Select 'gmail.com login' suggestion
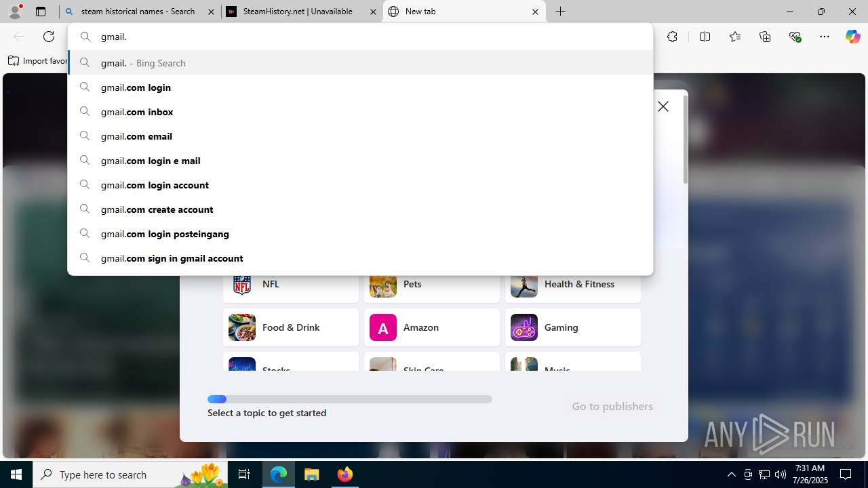 click(360, 87)
